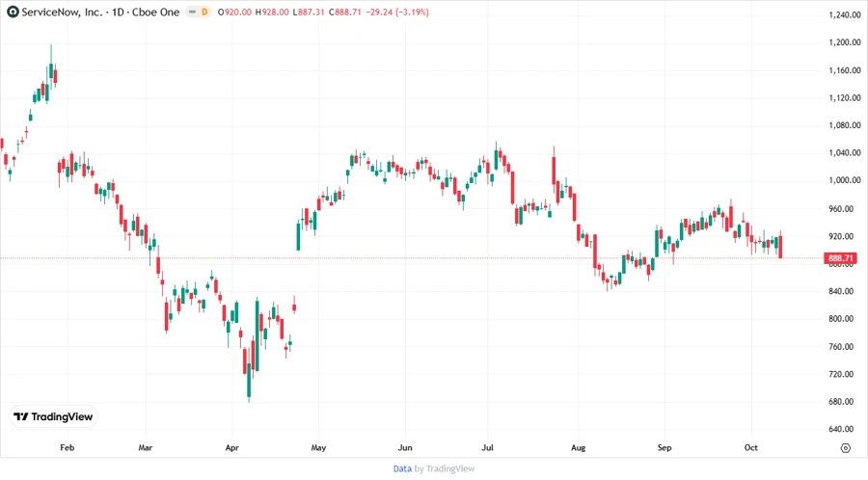Click the ServiceNow logo icon
The height and width of the screenshot is (480, 868).
pos(12,12)
